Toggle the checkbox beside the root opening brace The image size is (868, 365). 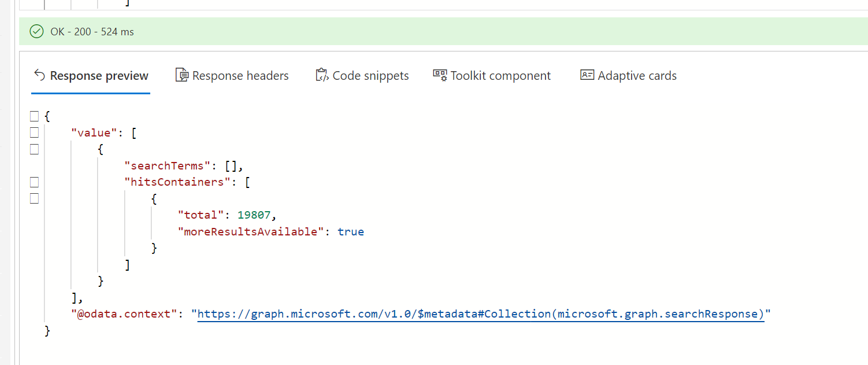[x=34, y=116]
